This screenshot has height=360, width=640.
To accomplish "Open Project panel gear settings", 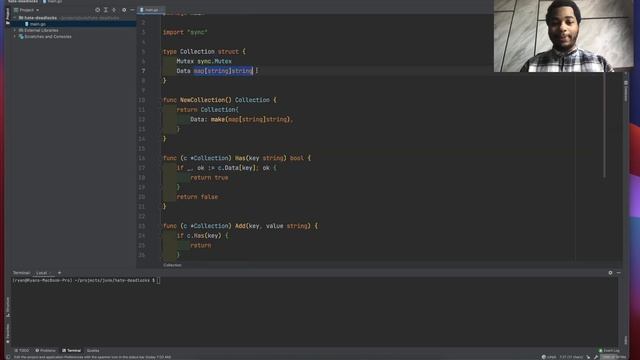I will [x=124, y=10].
